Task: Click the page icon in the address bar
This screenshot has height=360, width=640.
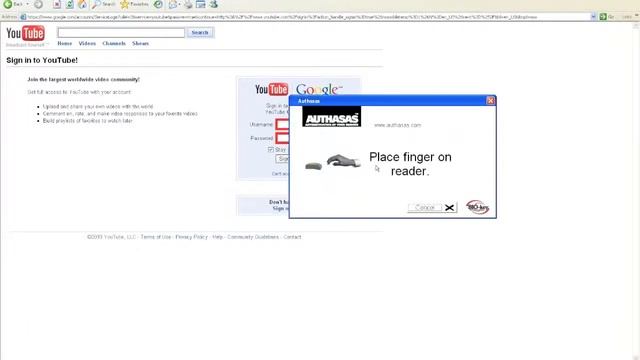Action: click(23, 17)
